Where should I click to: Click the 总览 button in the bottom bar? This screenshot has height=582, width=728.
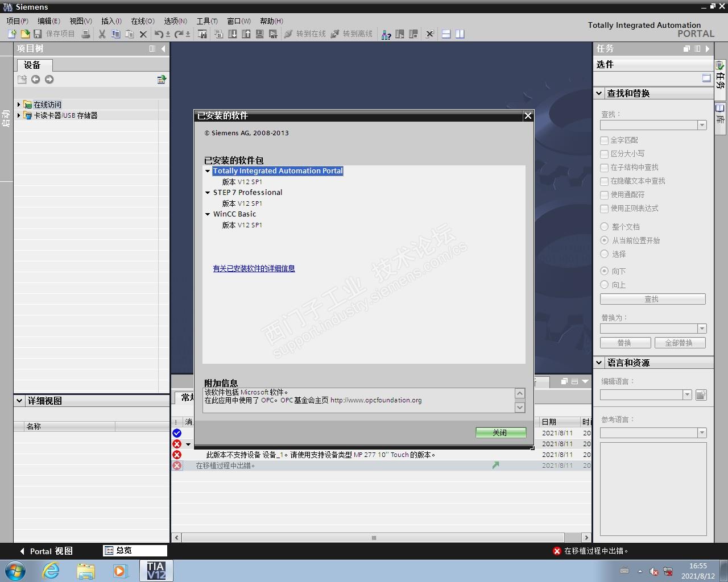[x=135, y=551]
